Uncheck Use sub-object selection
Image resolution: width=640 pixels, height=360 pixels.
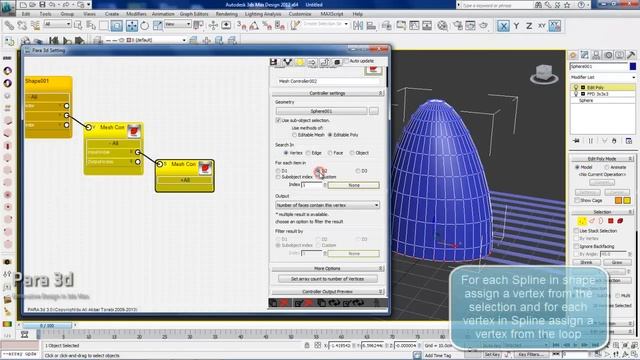click(278, 120)
